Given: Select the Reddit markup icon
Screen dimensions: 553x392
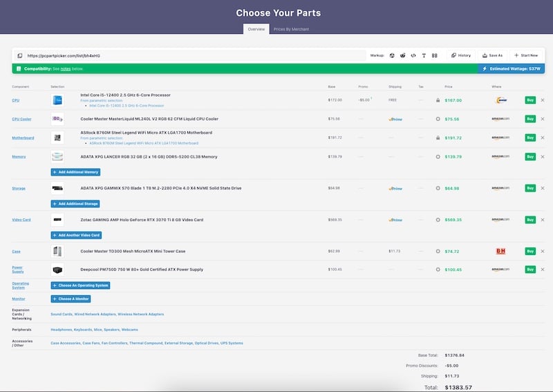Looking at the screenshot, I should click(x=402, y=55).
